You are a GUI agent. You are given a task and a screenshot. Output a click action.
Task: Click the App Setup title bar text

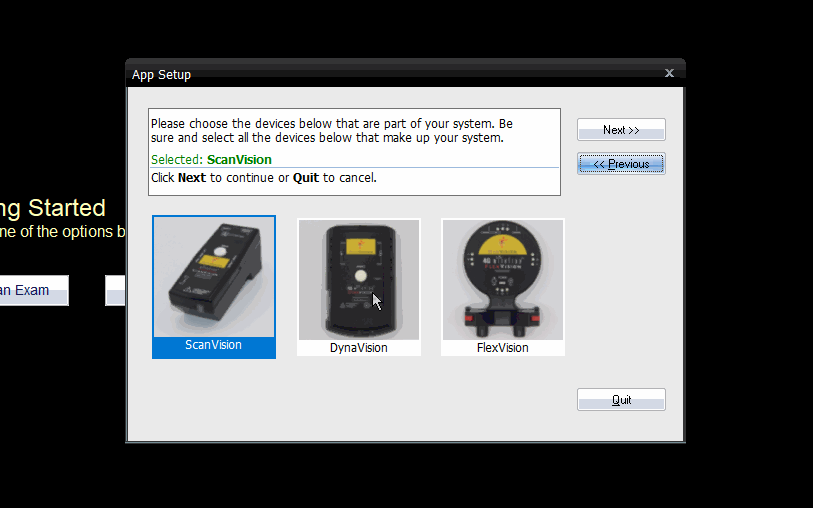pyautogui.click(x=161, y=75)
